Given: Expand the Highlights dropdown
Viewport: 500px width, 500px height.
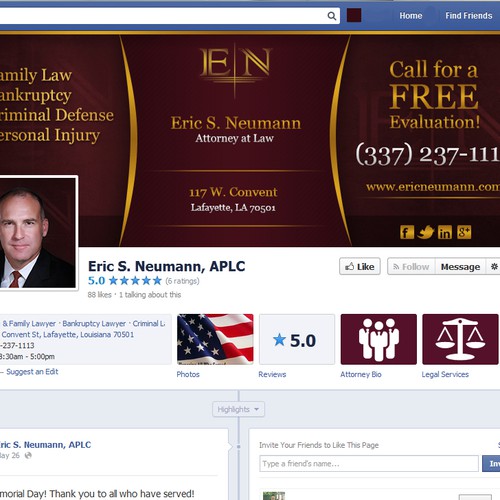Looking at the screenshot, I should click(238, 409).
